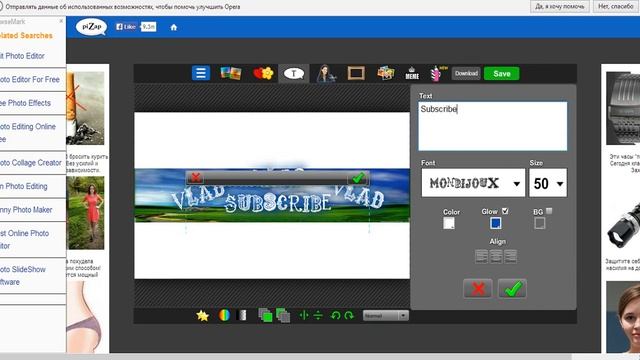The width and height of the screenshot is (640, 360).
Task: Rotate counterclockwise icon
Action: pyautogui.click(x=336, y=316)
